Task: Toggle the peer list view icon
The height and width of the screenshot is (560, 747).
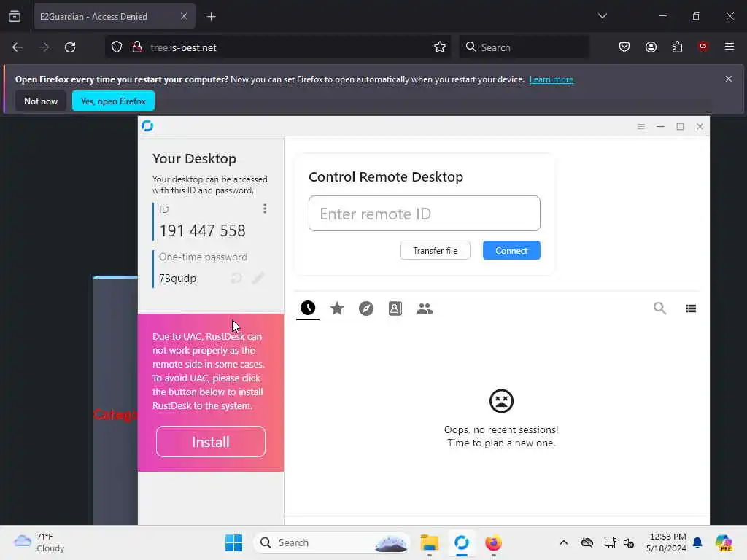Action: pyautogui.click(x=691, y=308)
